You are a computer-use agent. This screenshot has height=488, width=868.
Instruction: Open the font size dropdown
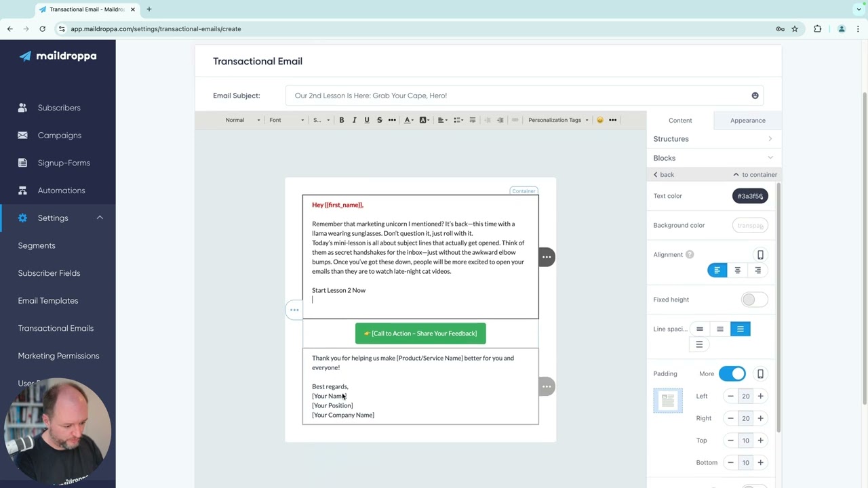pos(321,120)
